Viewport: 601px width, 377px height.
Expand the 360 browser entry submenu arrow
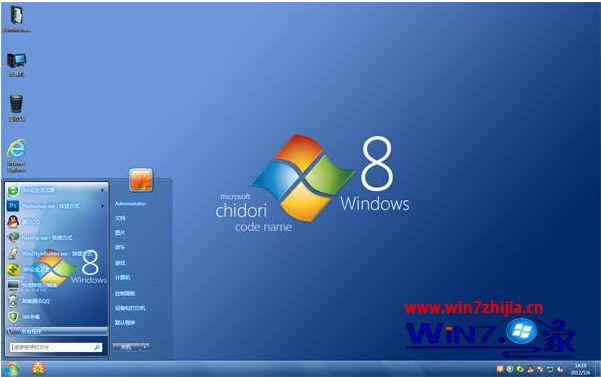pyautogui.click(x=102, y=190)
